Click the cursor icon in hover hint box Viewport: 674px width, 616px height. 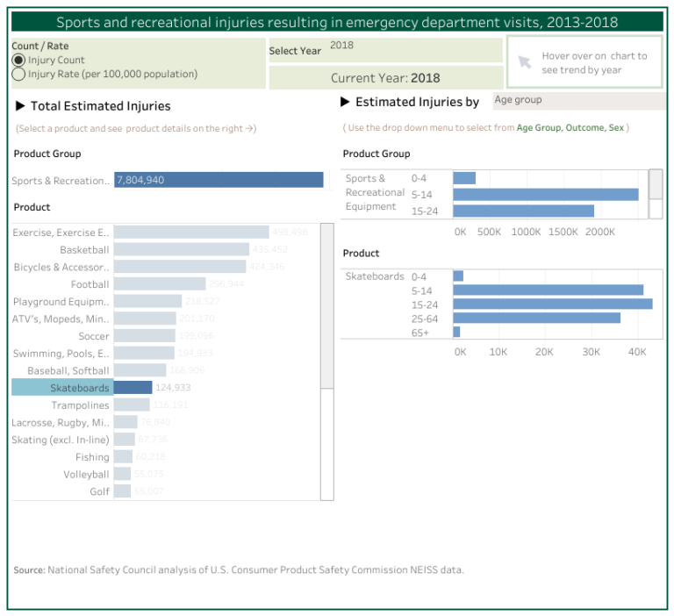(x=525, y=61)
